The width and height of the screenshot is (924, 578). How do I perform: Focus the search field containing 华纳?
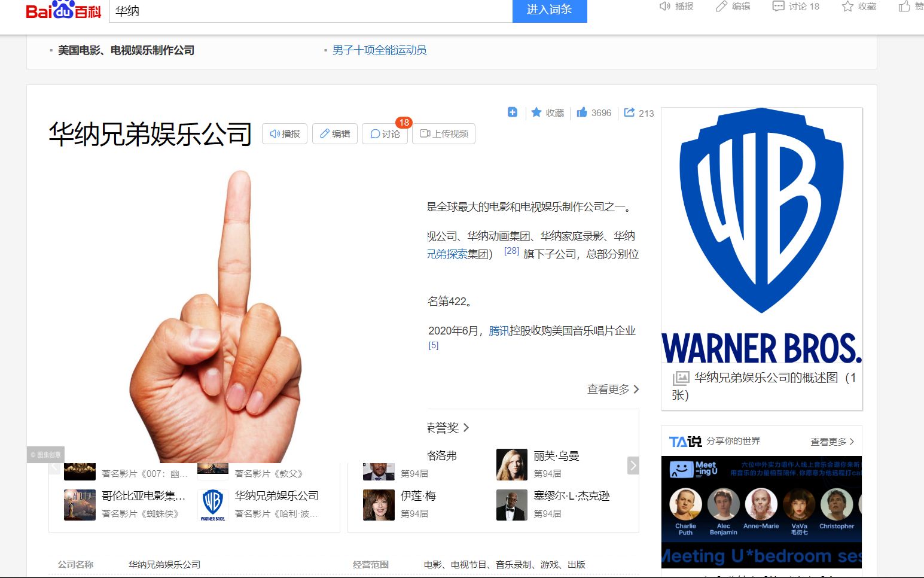coord(310,11)
